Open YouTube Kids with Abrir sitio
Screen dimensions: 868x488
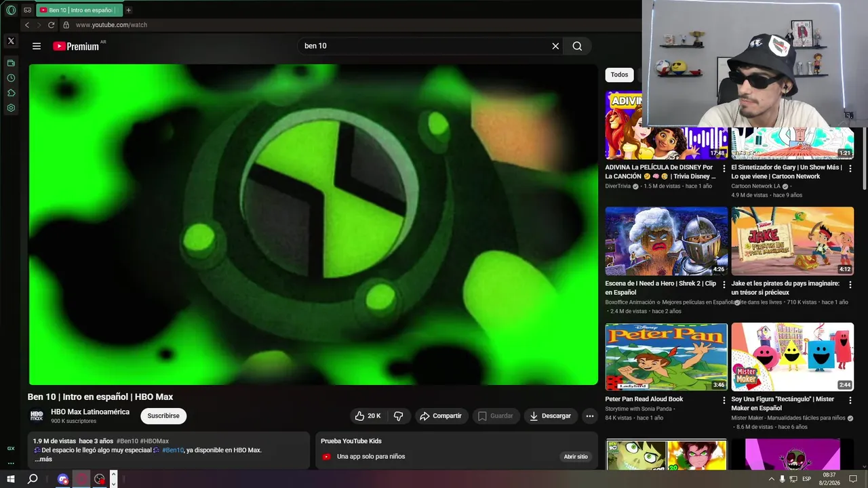point(576,457)
